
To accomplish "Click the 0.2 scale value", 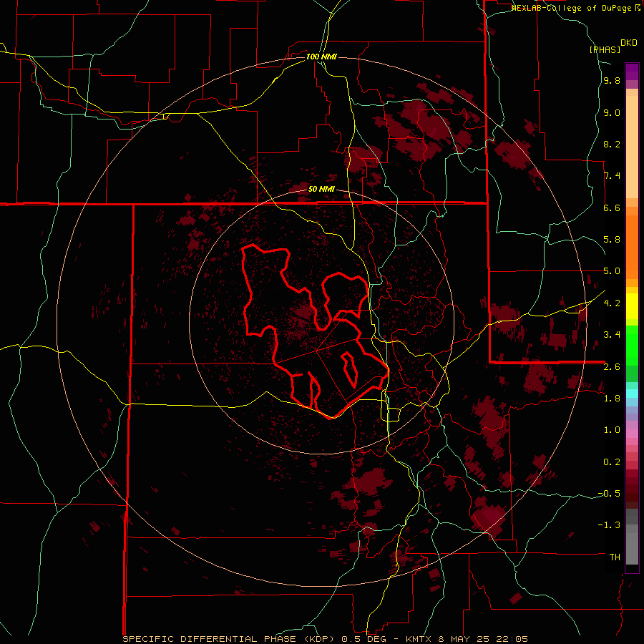I will click(612, 462).
